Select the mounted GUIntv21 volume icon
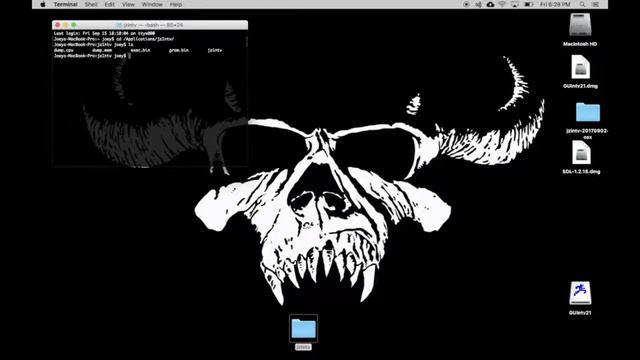Screen dimensions: 640x360 (580, 293)
